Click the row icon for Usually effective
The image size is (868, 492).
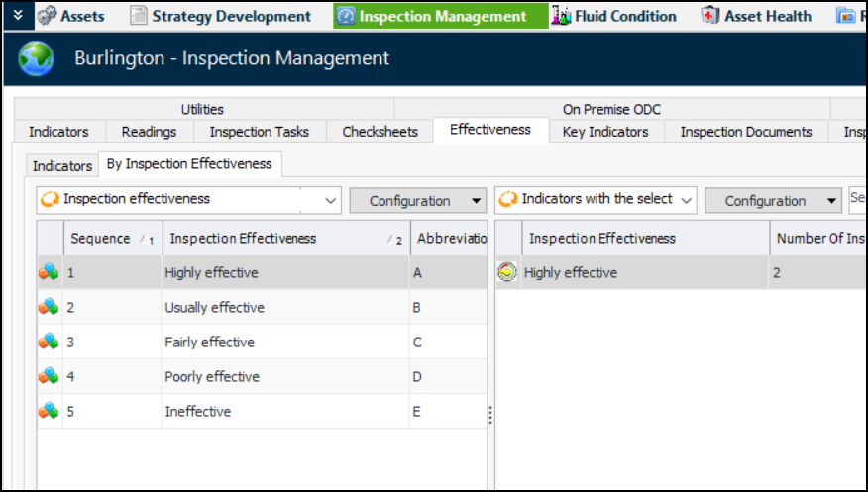[x=49, y=308]
